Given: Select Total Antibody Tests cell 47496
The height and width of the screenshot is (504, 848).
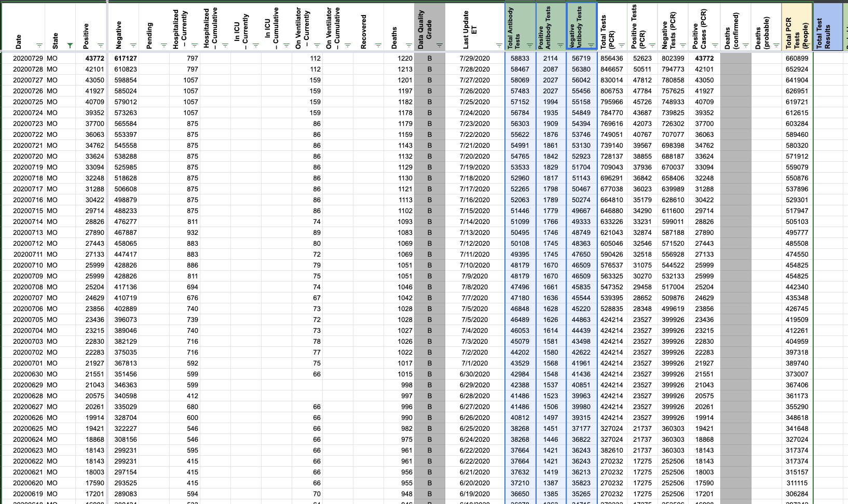Looking at the screenshot, I should click(520, 287).
